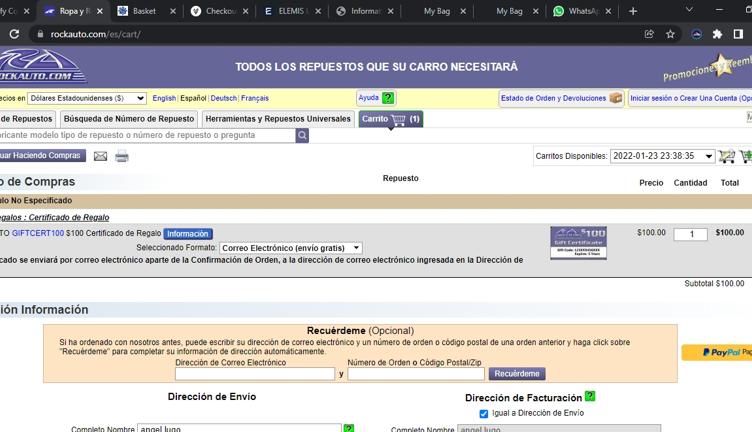752x432 pixels.
Task: Open Búsqueda de Número de Repuesto tab
Action: pos(129,118)
